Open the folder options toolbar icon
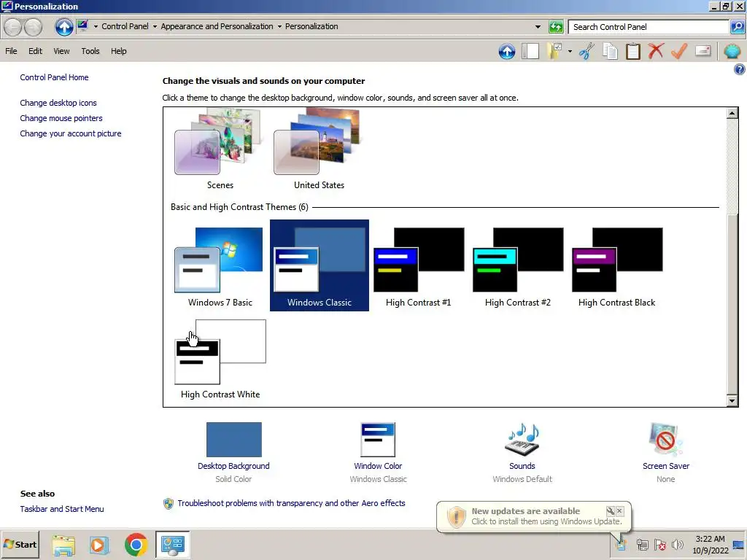This screenshot has width=747, height=560. [555, 51]
